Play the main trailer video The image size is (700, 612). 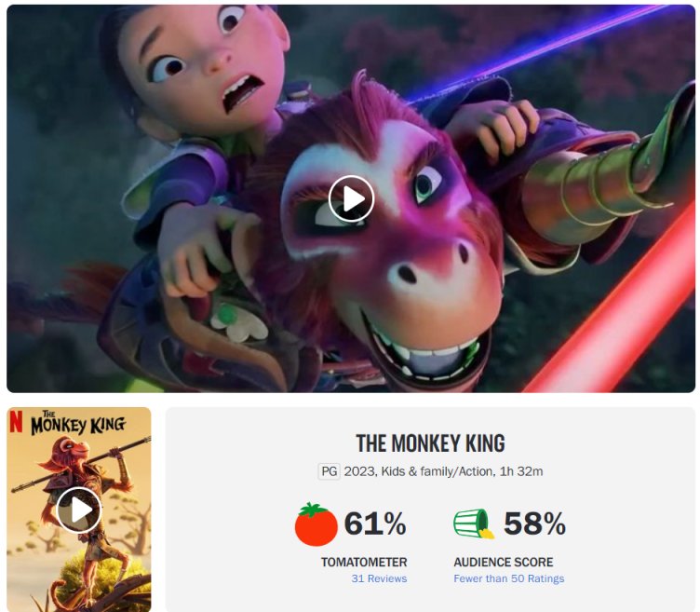351,198
